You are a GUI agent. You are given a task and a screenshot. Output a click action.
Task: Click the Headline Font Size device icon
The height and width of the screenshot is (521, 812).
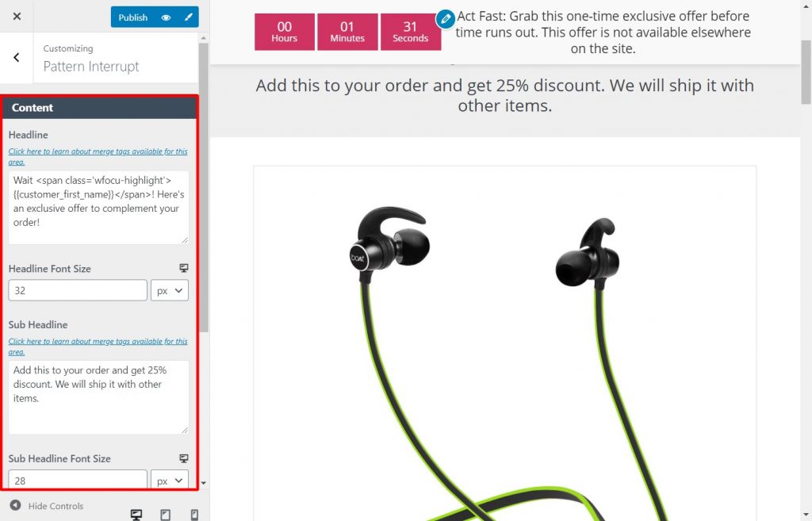[184, 268]
